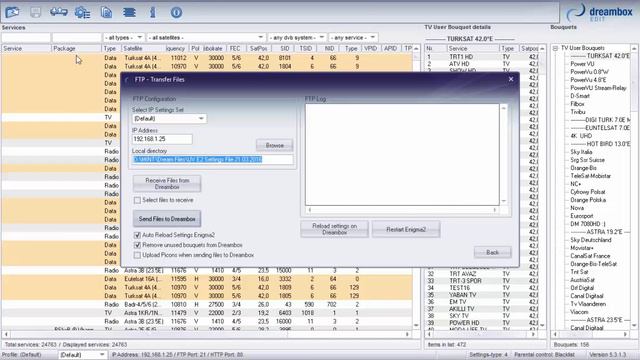Click the striped list toolbar icon
Viewport: 640px width, 360px height.
pos(129,13)
